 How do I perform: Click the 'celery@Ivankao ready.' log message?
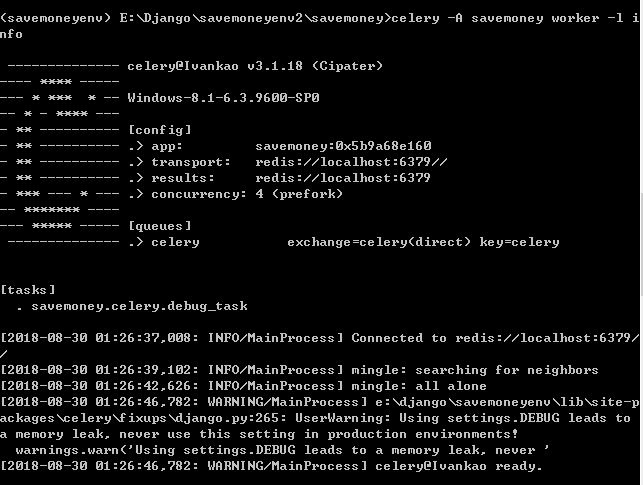[459, 466]
